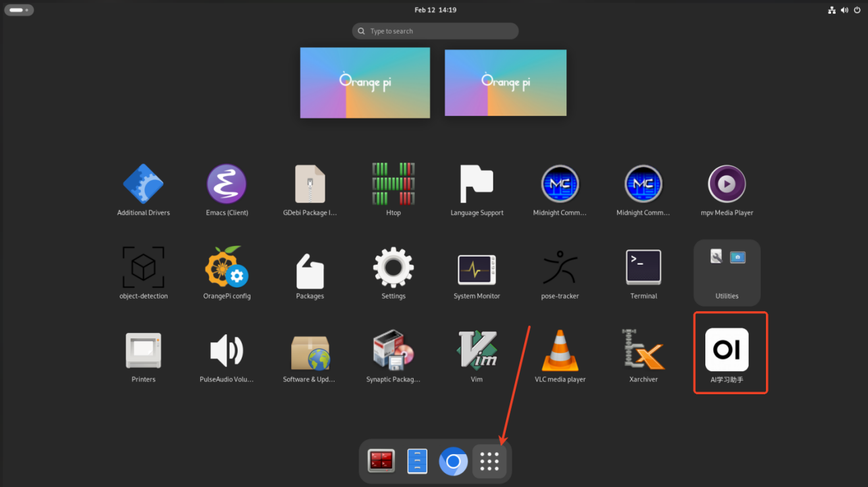Image resolution: width=868 pixels, height=487 pixels.
Task: Open Settings gear app
Action: (x=393, y=268)
